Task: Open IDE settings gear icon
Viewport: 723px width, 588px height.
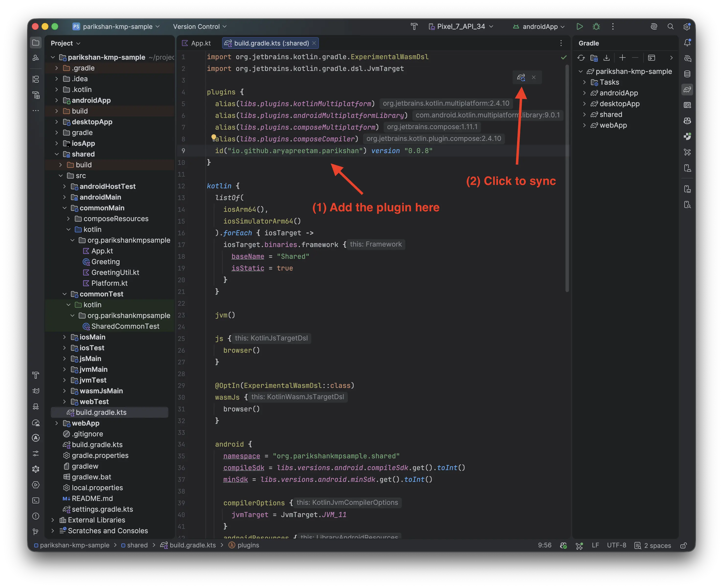Action: 687,26
